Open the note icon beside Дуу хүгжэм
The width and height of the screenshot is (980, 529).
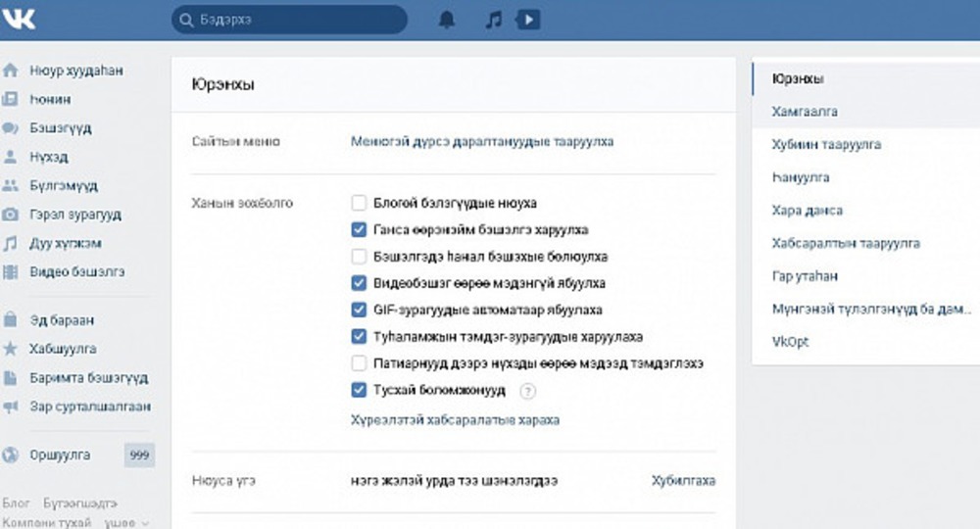tap(10, 243)
